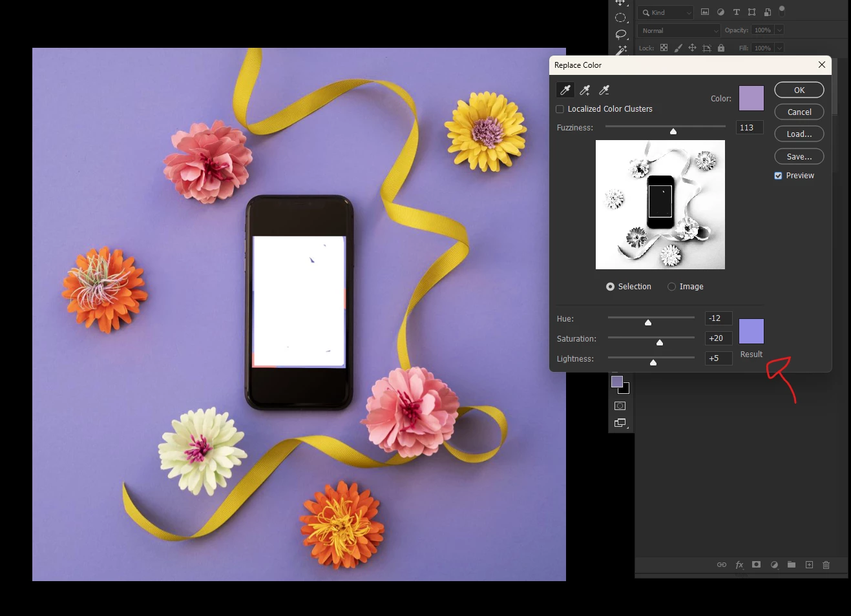Enable Localized Color Clusters checkbox
The width and height of the screenshot is (851, 616).
point(560,109)
